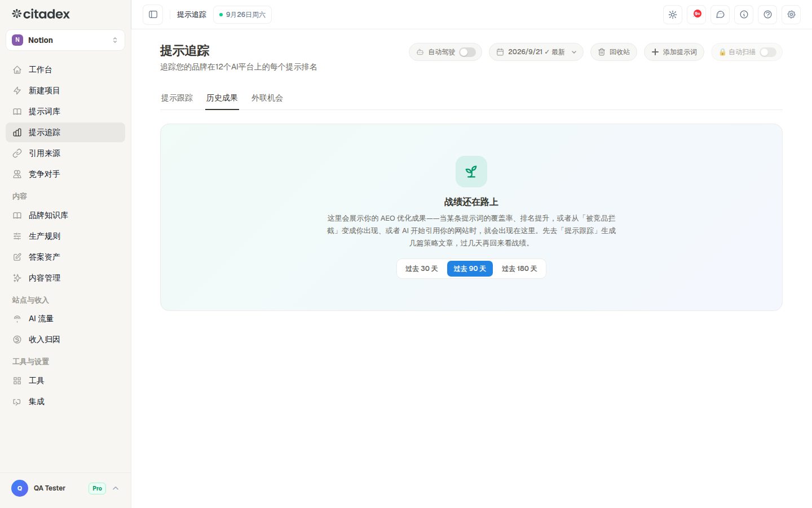Select the 过去 30 天 range
The width and height of the screenshot is (812, 508).
422,269
